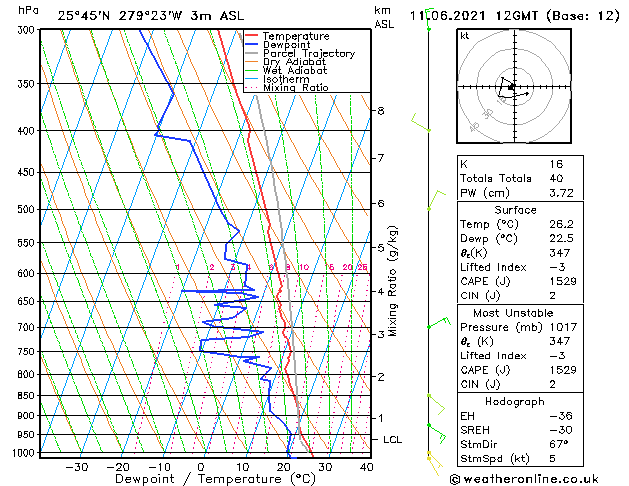Click the blue Dewpoint legend line

[x=252, y=45]
